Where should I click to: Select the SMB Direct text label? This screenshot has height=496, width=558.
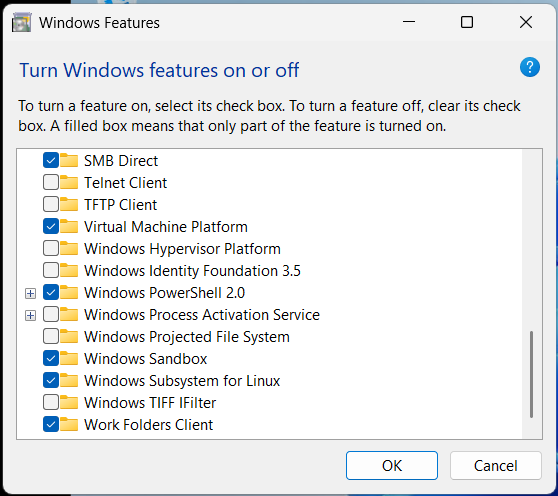point(121,160)
